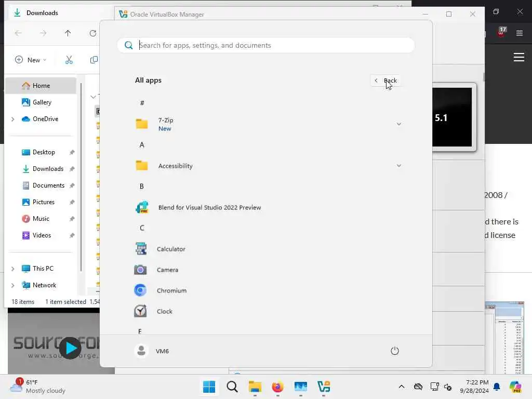Collapse the file group chevron in Downloads

[x=94, y=97]
